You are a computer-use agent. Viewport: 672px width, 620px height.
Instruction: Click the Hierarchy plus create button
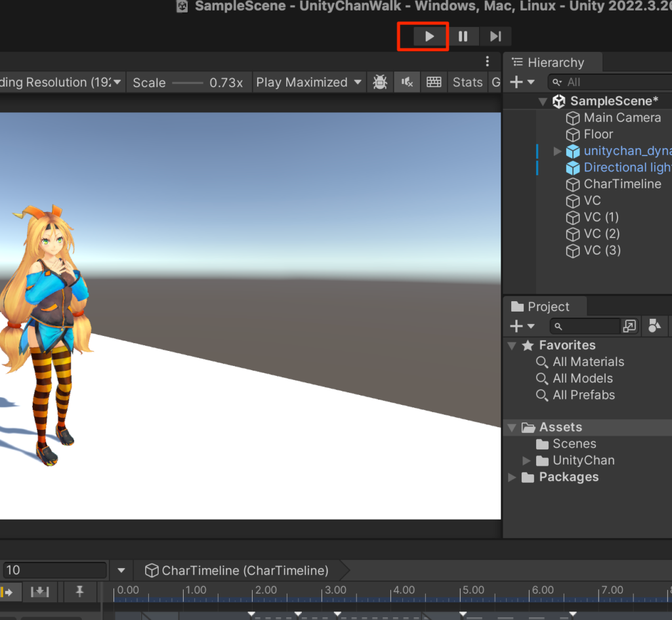click(x=516, y=82)
